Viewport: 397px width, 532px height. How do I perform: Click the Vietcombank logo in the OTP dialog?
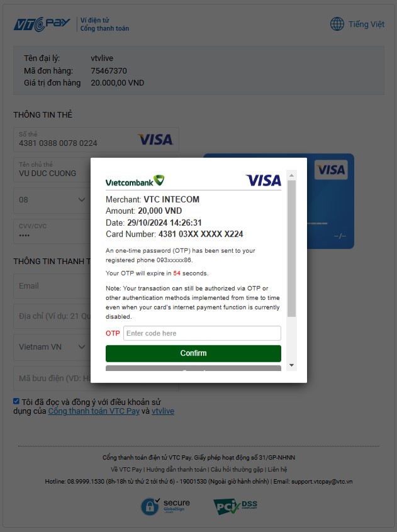(135, 180)
